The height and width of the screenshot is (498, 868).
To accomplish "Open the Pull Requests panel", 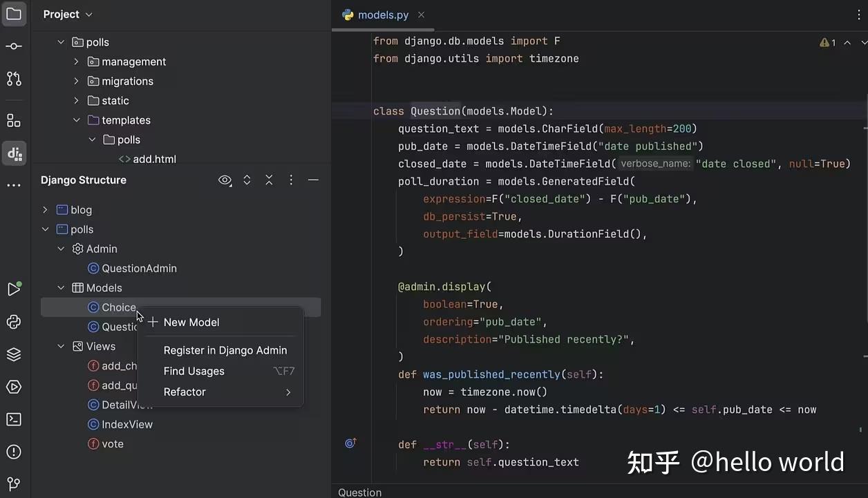I will pyautogui.click(x=15, y=79).
